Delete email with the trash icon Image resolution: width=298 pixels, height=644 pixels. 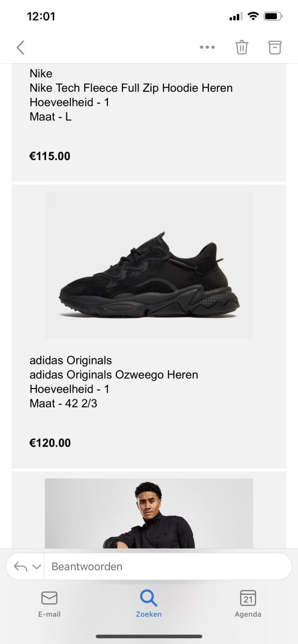(242, 47)
